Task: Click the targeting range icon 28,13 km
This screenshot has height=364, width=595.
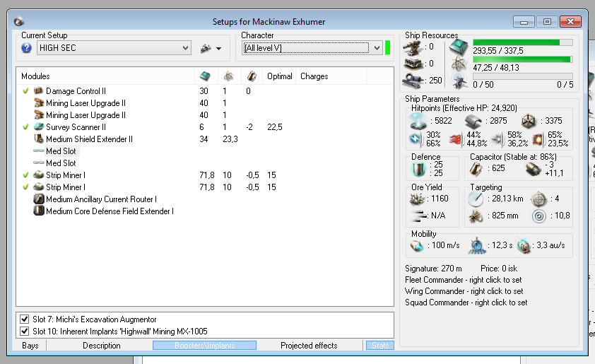Action: pos(476,199)
